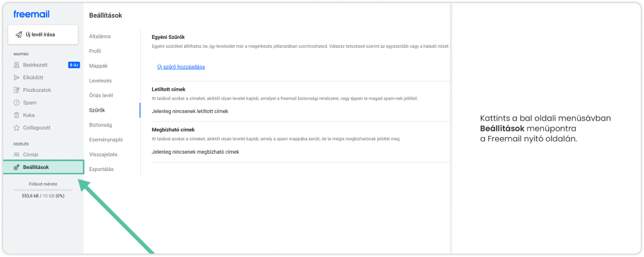The width and height of the screenshot is (644, 257).
Task: Click the star icon beside Csillagozott
Action: (17, 128)
